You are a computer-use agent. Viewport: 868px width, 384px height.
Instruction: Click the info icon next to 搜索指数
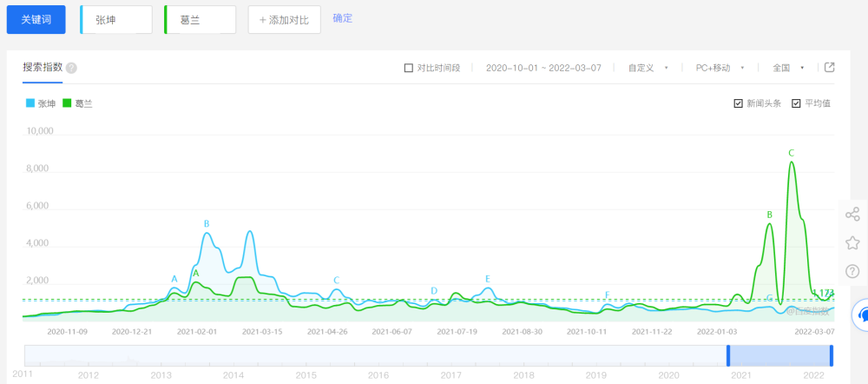click(71, 68)
